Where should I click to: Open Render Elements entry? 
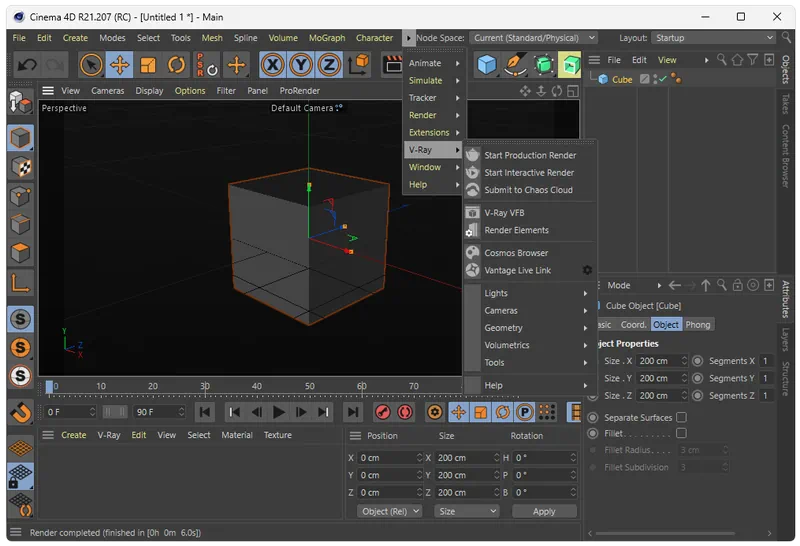point(516,230)
